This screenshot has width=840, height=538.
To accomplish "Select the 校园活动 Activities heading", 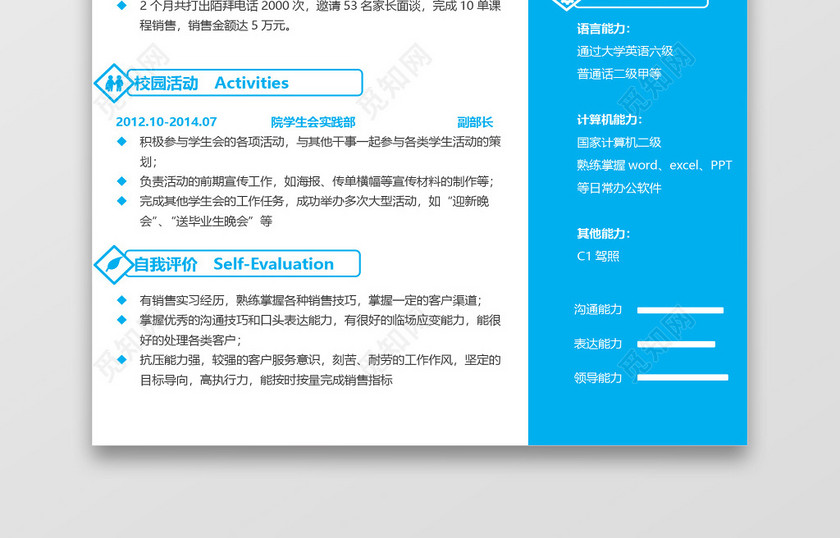I will tap(212, 83).
